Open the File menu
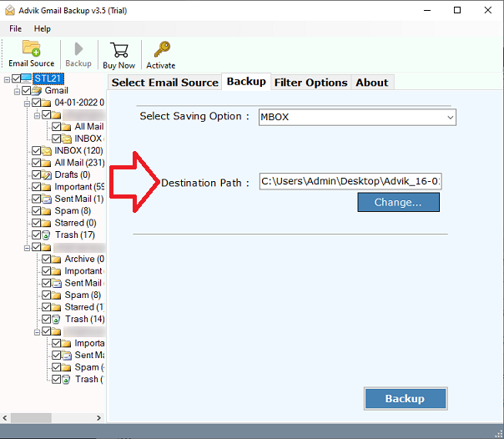504x439 pixels. point(15,29)
